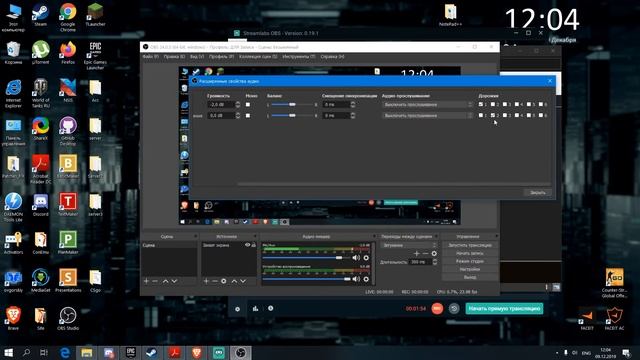Move the scene up in the Scenes panel
The height and width of the screenshot is (360, 640).
pyautogui.click(x=165, y=281)
